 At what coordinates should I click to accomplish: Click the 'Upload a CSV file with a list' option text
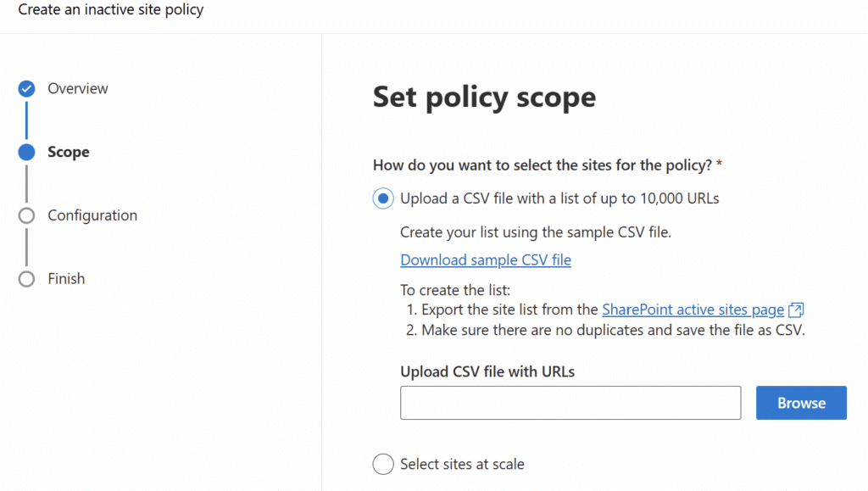pyautogui.click(x=559, y=198)
